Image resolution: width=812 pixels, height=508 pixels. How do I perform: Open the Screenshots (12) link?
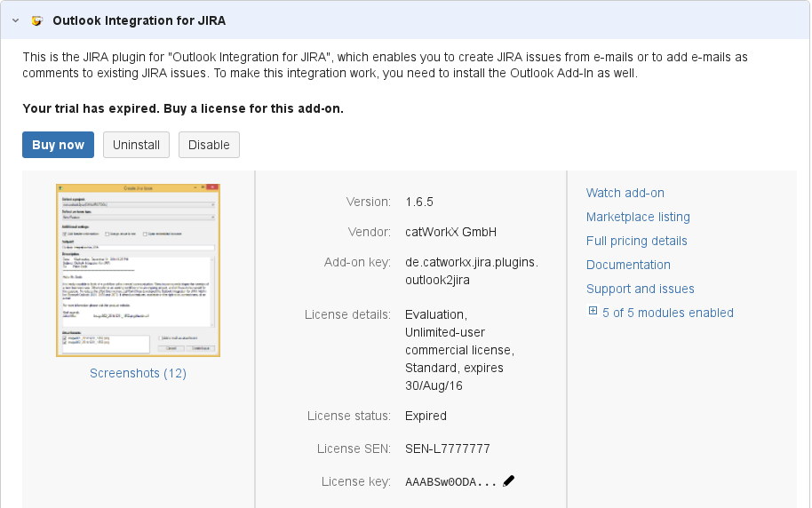tap(138, 373)
